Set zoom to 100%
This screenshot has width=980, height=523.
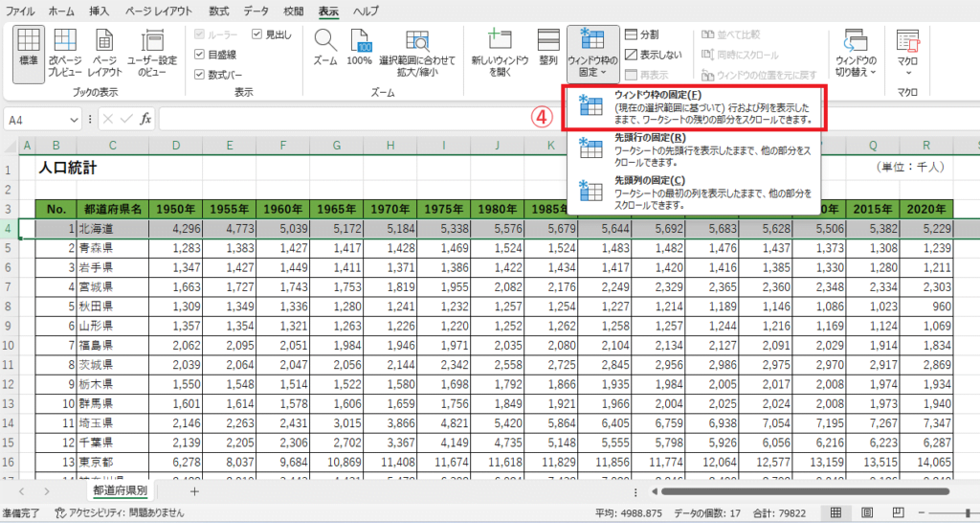[360, 49]
